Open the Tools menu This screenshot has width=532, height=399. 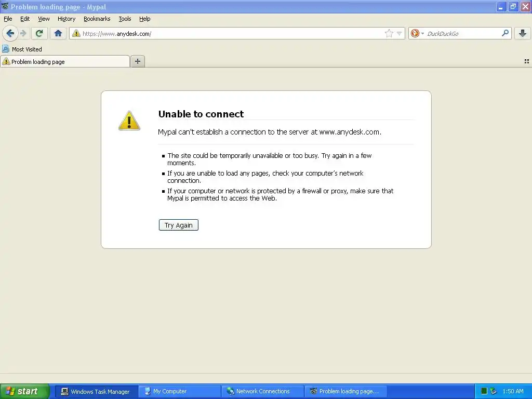[125, 19]
